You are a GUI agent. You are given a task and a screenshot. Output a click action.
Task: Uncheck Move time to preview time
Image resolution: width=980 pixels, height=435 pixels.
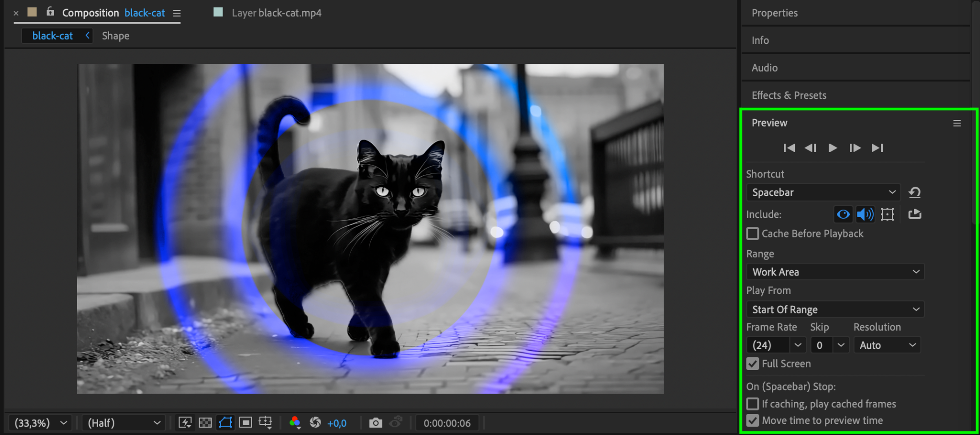point(753,421)
